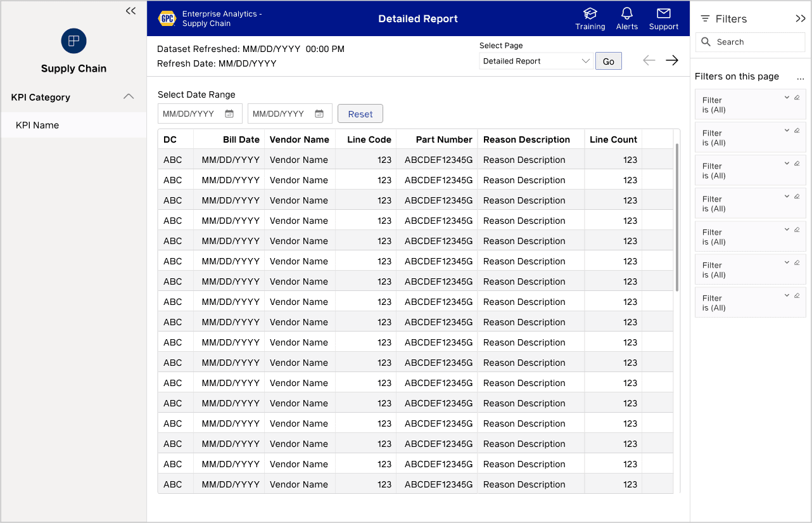Click the table's vertical scrollbar
This screenshot has height=523, width=812.
[x=676, y=217]
